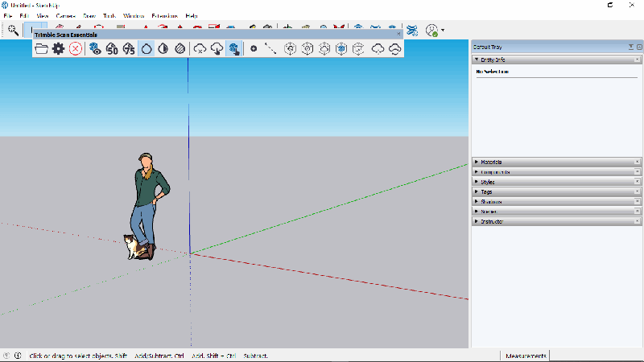This screenshot has width=644, height=362.
Task: Click the info circle status bar icon
Action: click(18, 356)
